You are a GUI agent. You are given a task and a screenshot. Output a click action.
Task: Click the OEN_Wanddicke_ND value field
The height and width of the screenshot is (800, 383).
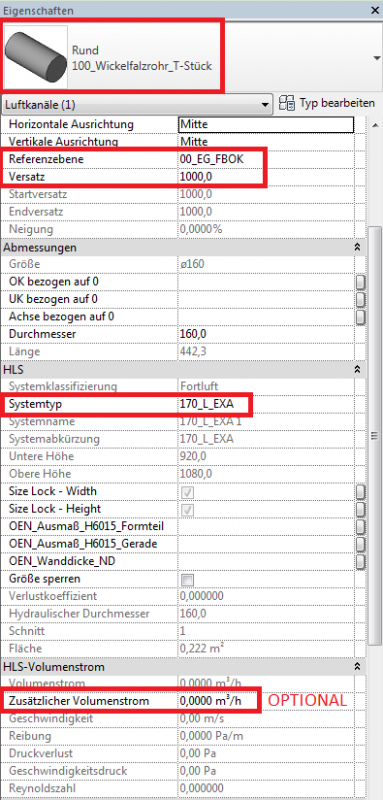[x=266, y=561]
